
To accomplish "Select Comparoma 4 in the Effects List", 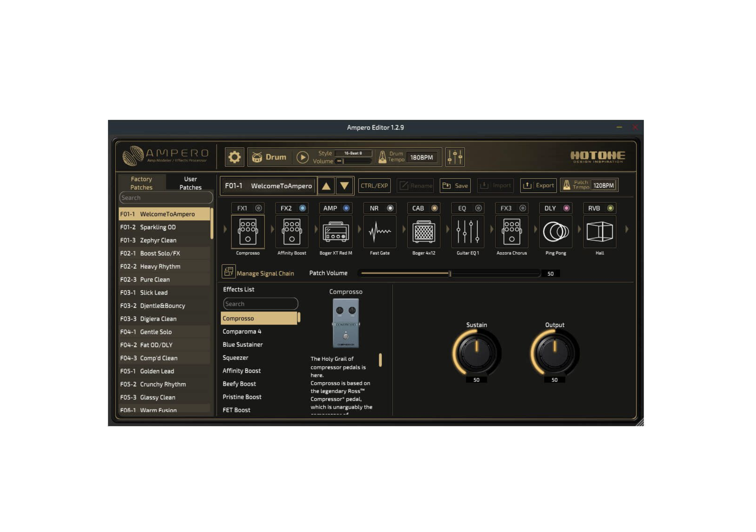I will (258, 332).
